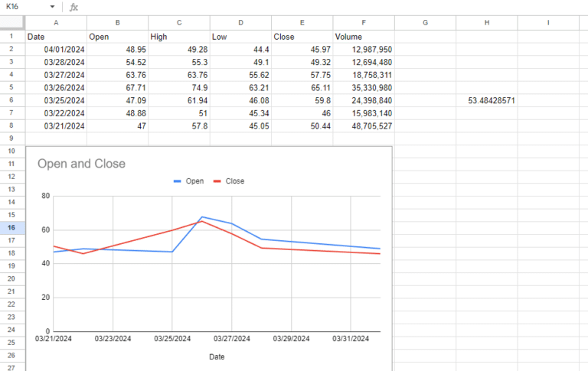Select date cell 03/21/2024 in column A
Screen dimensions: 588x371
click(x=56, y=126)
